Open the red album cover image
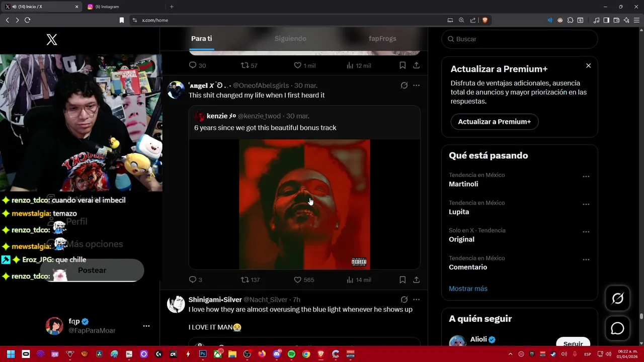Image resolution: width=644 pixels, height=362 pixels. pyautogui.click(x=304, y=205)
